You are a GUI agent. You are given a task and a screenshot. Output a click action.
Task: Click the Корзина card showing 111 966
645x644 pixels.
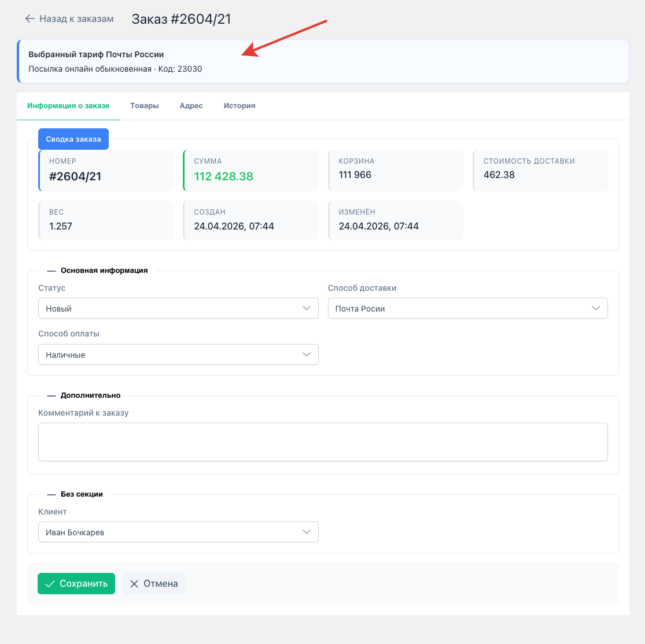396,171
